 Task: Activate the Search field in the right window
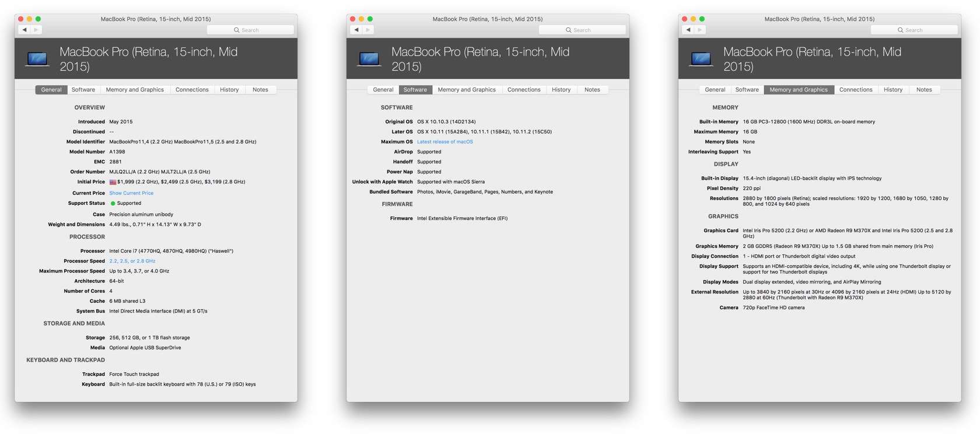tap(914, 30)
